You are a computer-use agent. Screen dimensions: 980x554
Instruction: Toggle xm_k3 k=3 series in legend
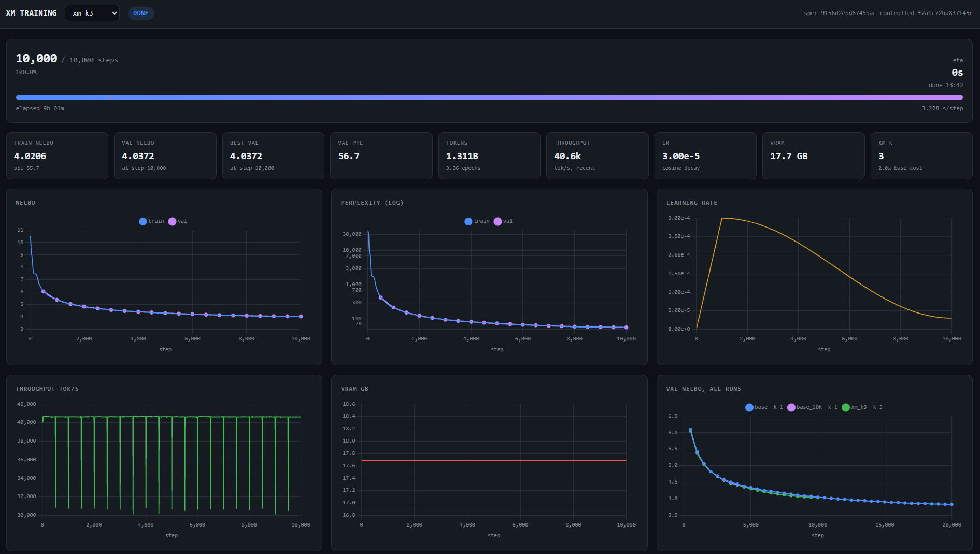[x=862, y=407]
